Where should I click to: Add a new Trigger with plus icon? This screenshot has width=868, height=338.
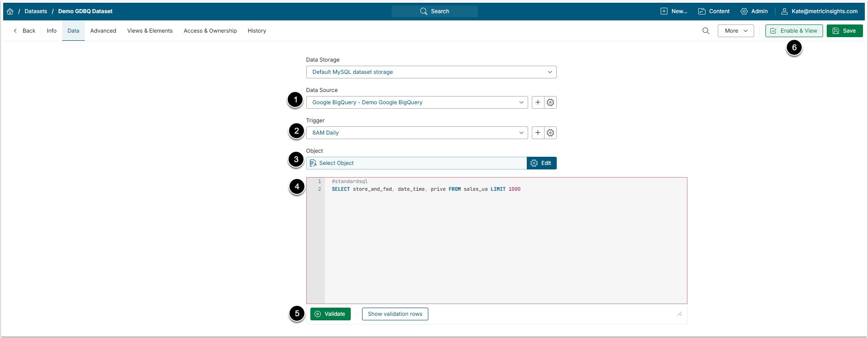point(538,133)
